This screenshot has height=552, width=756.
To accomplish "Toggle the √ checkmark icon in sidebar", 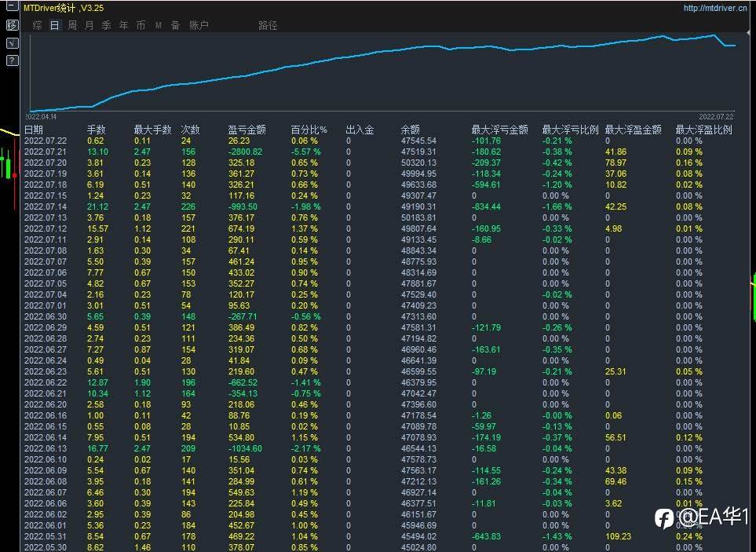I will 12,43.
